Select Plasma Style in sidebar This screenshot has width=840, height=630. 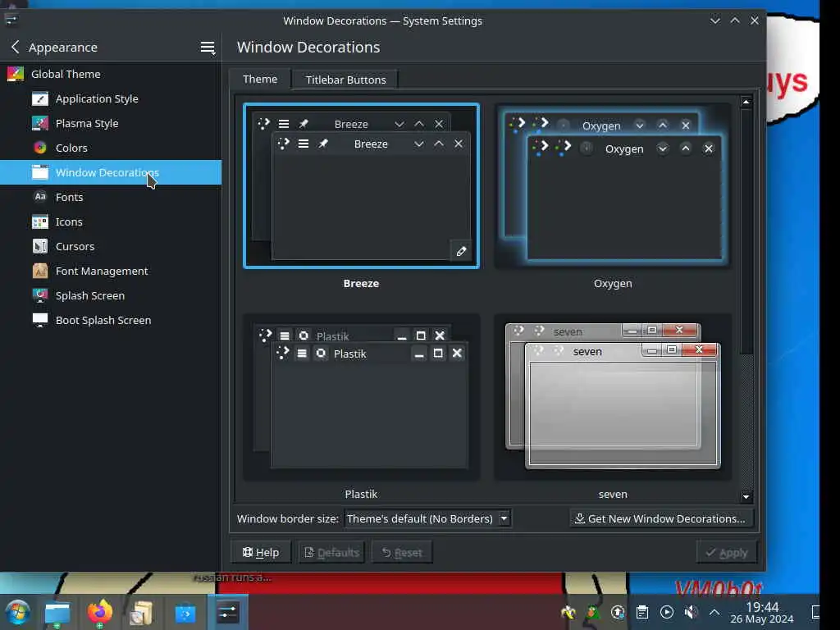tap(111, 123)
